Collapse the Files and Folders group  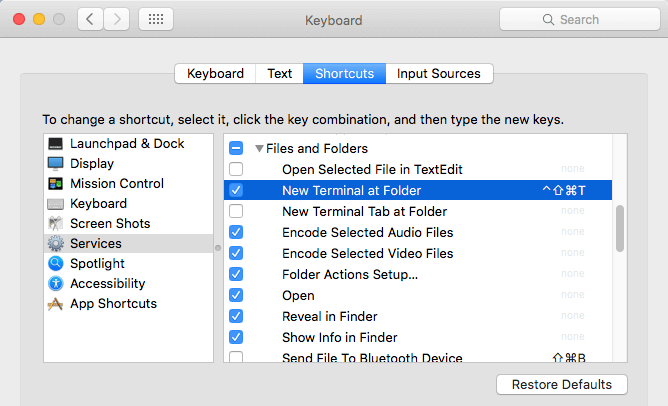[259, 149]
